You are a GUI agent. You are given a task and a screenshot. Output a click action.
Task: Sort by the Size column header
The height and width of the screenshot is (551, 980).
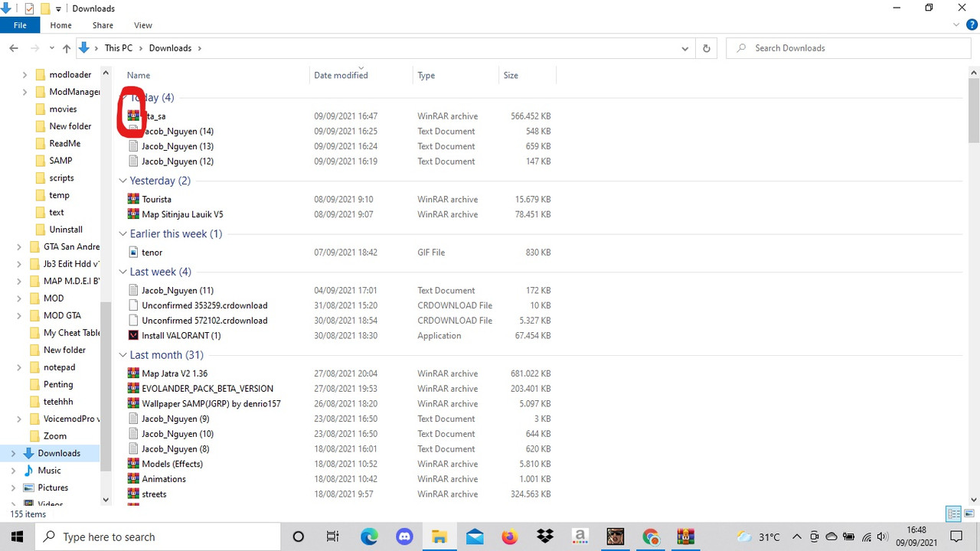tap(511, 75)
